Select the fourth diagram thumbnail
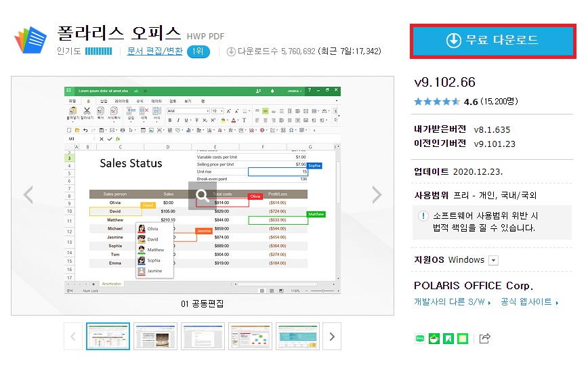The height and width of the screenshot is (382, 588). [x=250, y=336]
